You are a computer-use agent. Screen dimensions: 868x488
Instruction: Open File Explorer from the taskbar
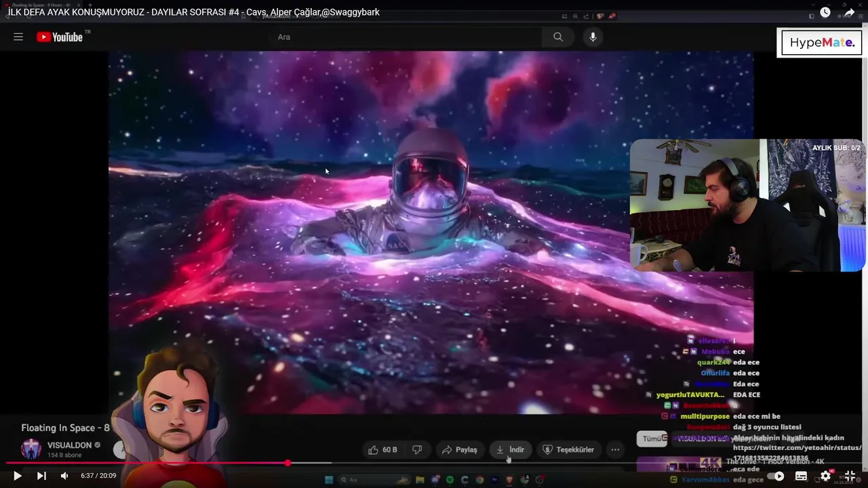(x=420, y=480)
